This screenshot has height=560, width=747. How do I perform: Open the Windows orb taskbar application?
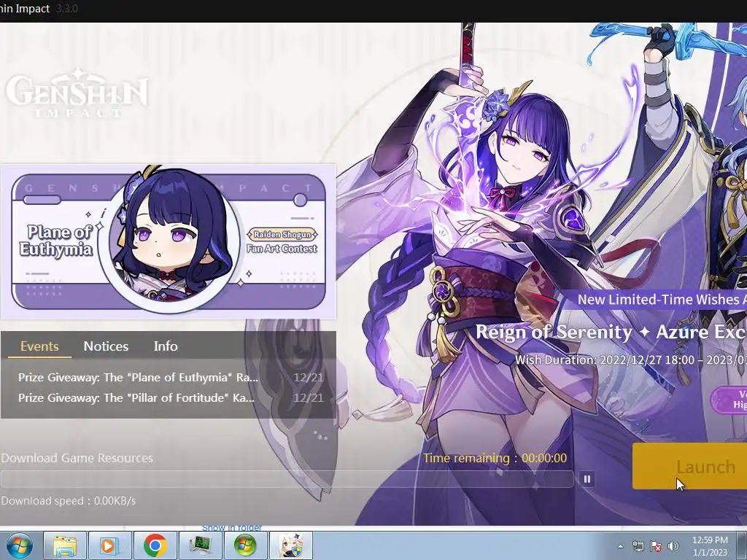click(x=245, y=545)
